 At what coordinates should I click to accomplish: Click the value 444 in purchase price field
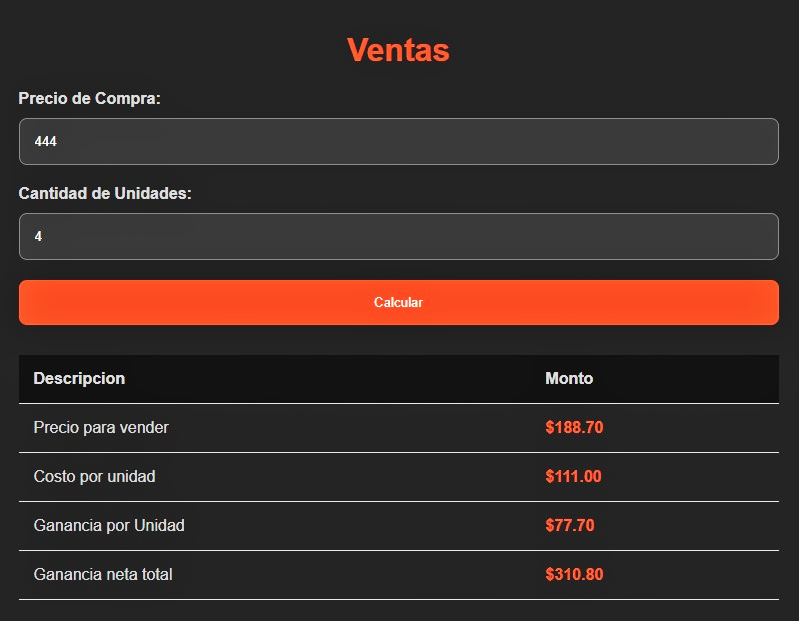(45, 141)
